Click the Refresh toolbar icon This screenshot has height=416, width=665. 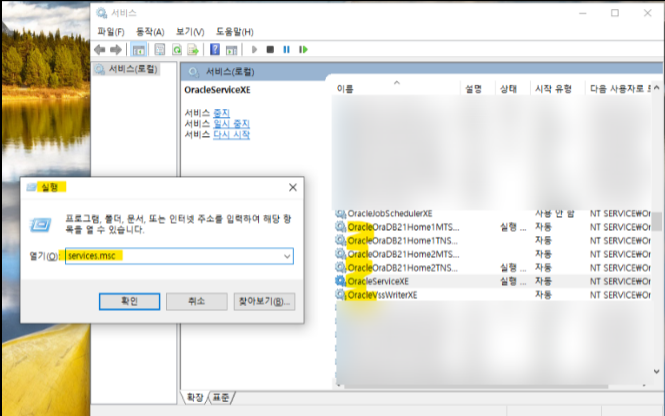[x=176, y=50]
